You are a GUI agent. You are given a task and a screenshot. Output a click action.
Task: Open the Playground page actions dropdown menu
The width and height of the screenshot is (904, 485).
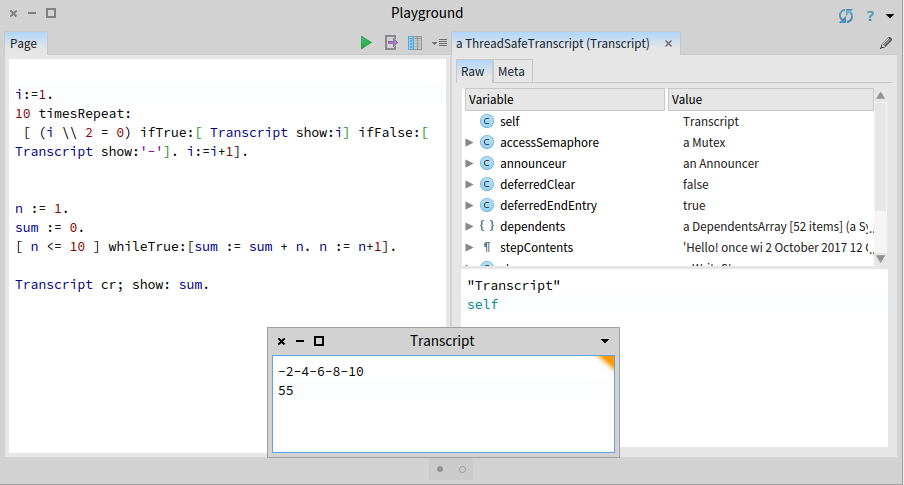click(439, 43)
